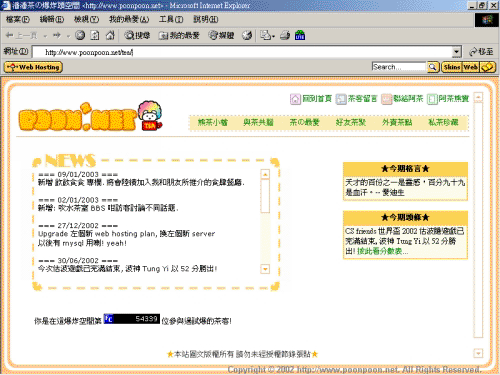Viewport: 500px width, 375px height.
Task: Select the 好友茶聚 navigation tab
Action: (x=351, y=122)
